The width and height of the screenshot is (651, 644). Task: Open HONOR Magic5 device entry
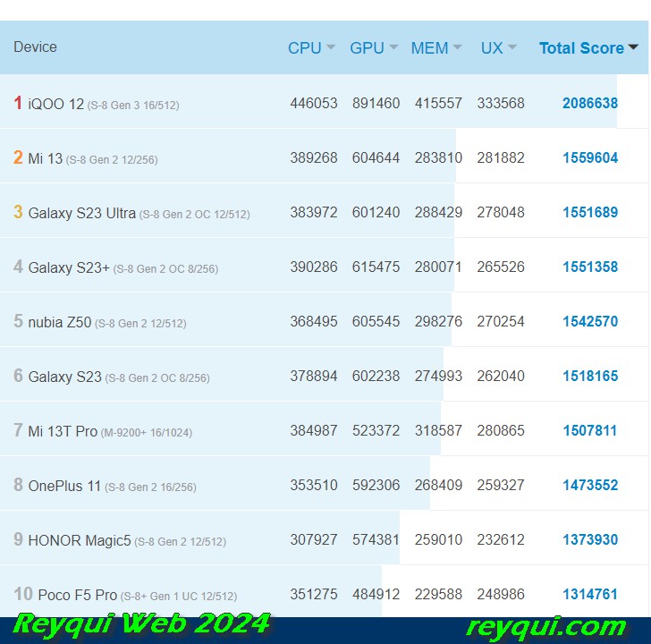click(x=80, y=540)
